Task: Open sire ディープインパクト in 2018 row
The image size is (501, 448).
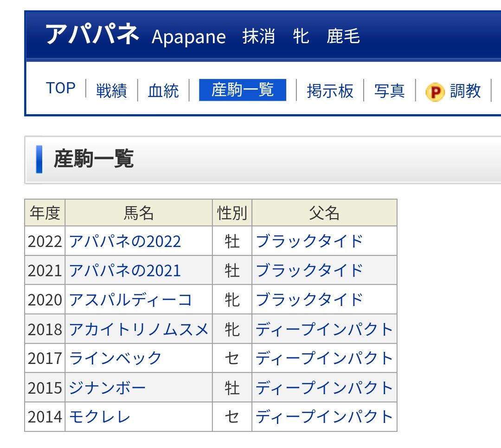Action: (x=324, y=329)
